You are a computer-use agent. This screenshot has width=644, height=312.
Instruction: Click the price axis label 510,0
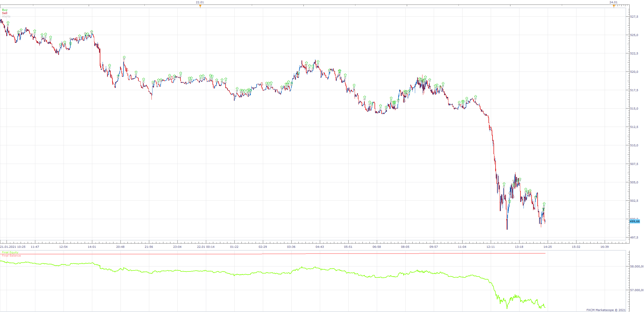click(x=634, y=145)
